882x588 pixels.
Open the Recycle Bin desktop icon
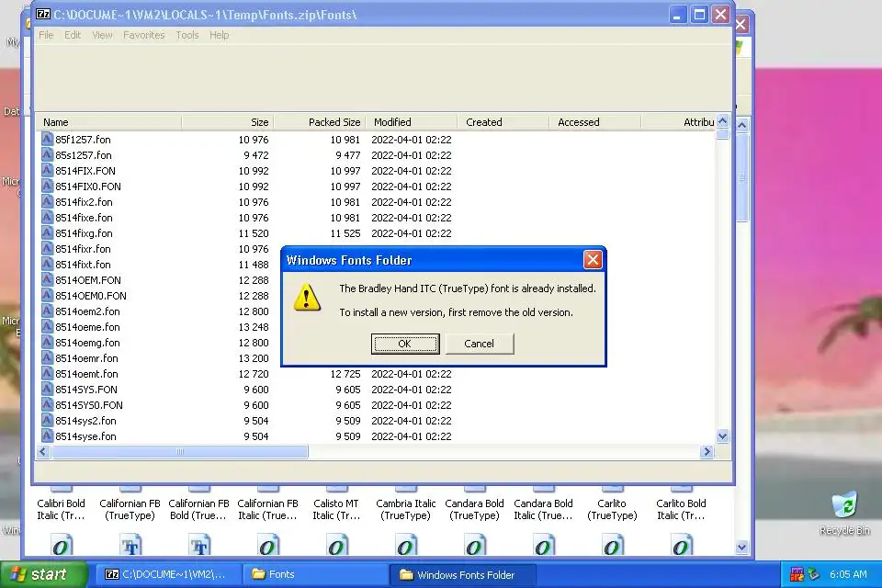pyautogui.click(x=844, y=513)
